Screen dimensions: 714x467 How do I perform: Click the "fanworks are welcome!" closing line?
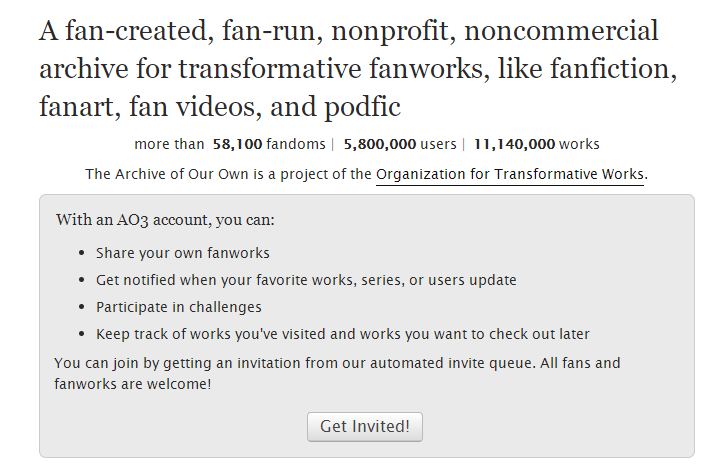132,383
